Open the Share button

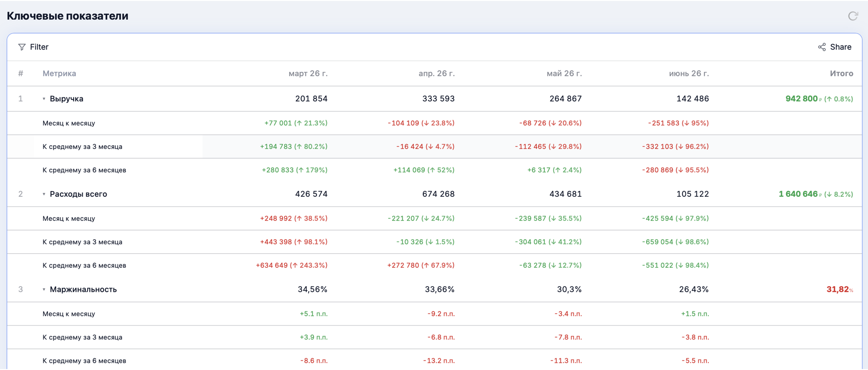835,47
